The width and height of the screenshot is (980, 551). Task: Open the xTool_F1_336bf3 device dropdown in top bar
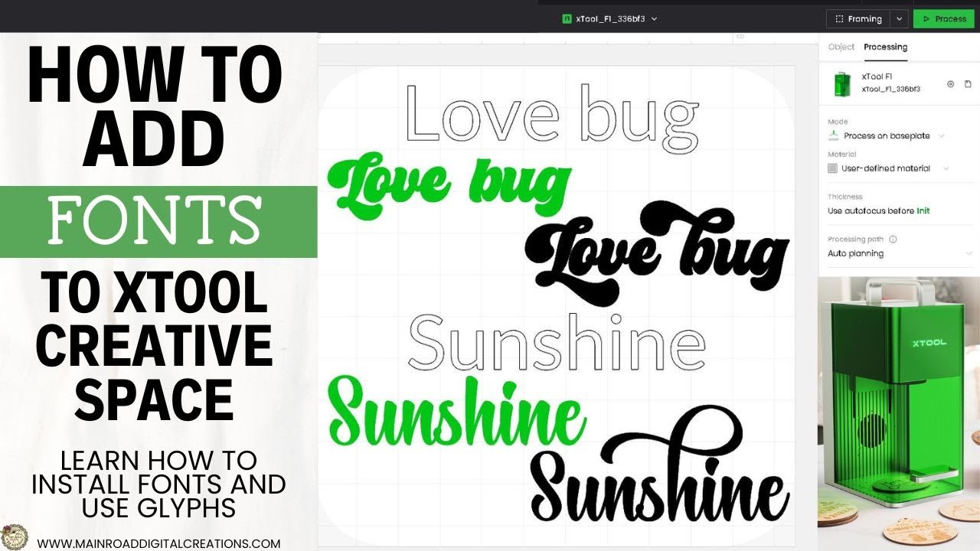point(610,18)
